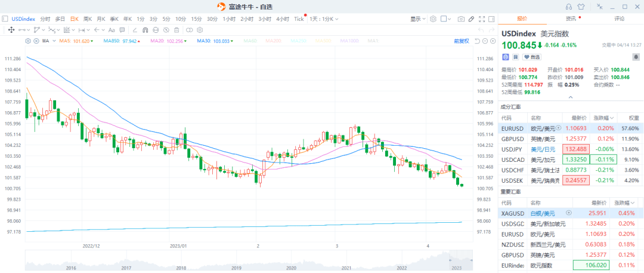Take a chart screenshot with camera icon
Image resolution: width=644 pixels, height=273 pixels.
tap(461, 19)
